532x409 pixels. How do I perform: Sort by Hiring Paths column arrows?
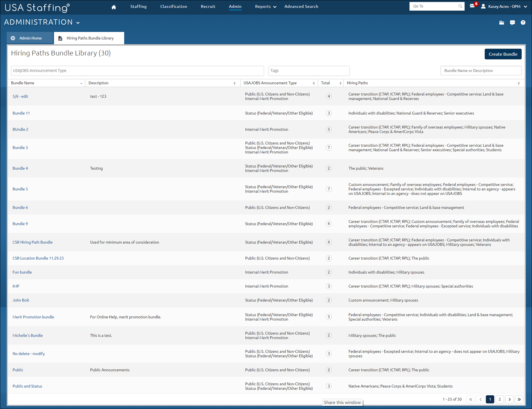click(519, 83)
